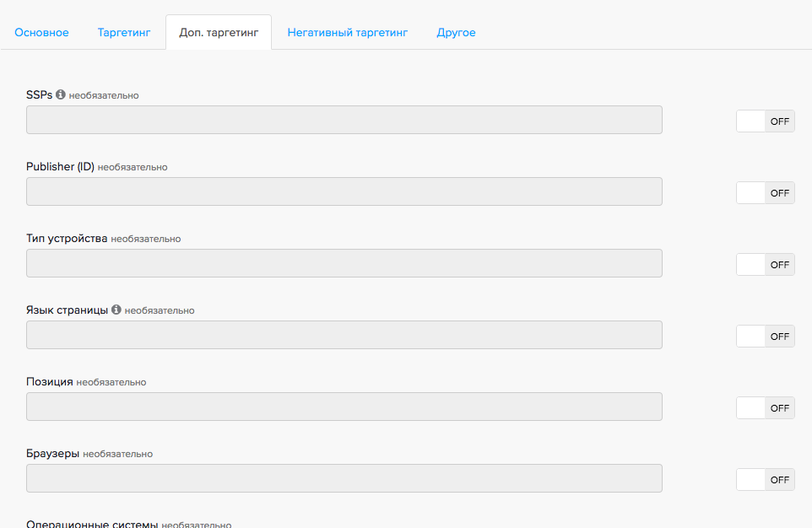Screen dimensions: 812x528
Task: Turn on the Браузеры toggle
Action: pos(765,480)
